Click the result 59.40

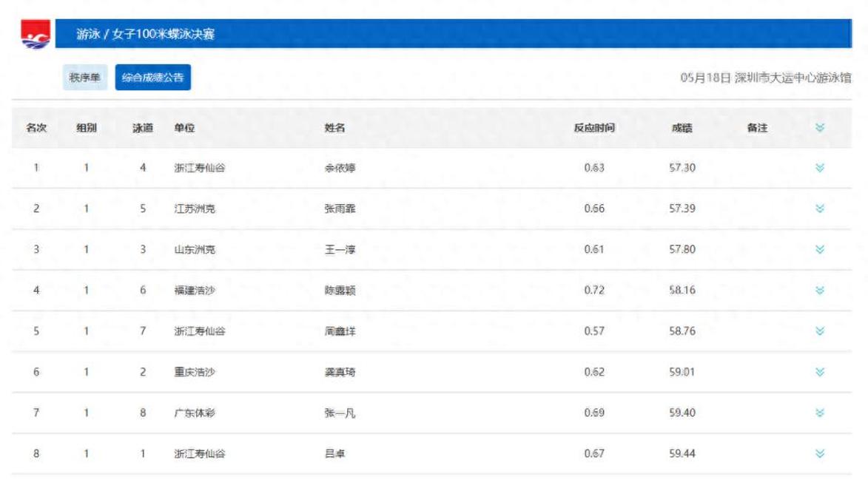point(682,413)
